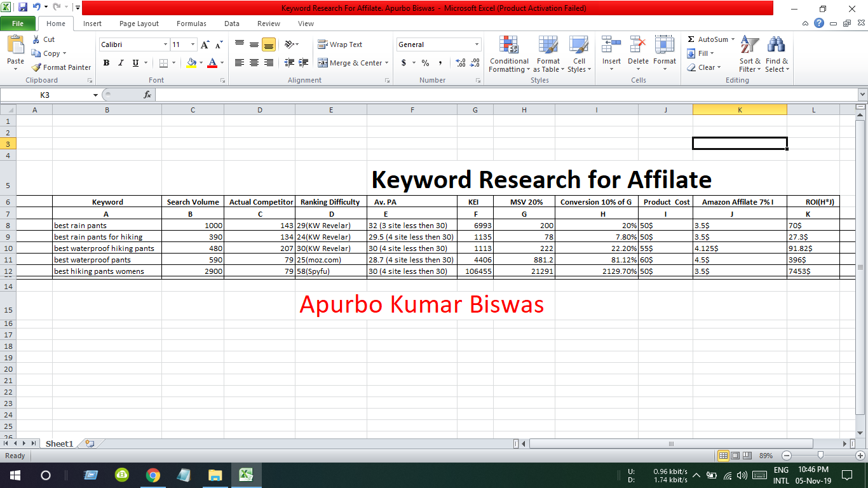Viewport: 868px width, 488px height.
Task: Apply center text alignment
Action: coord(254,63)
